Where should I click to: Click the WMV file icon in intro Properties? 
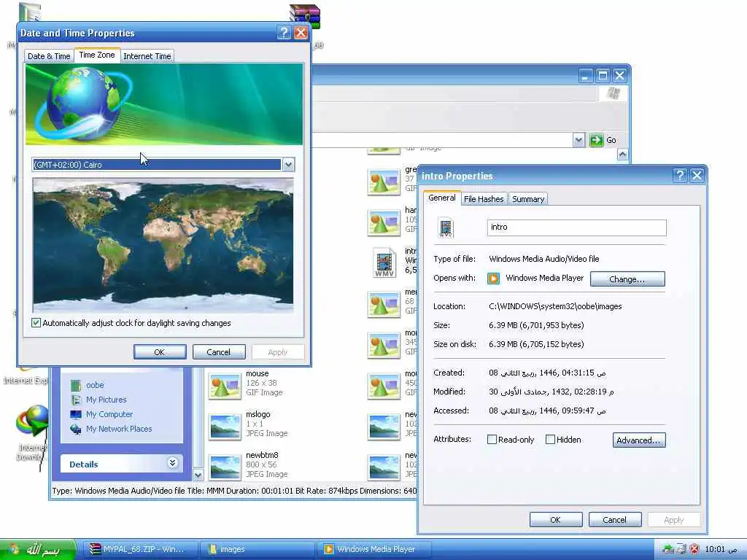click(x=446, y=227)
